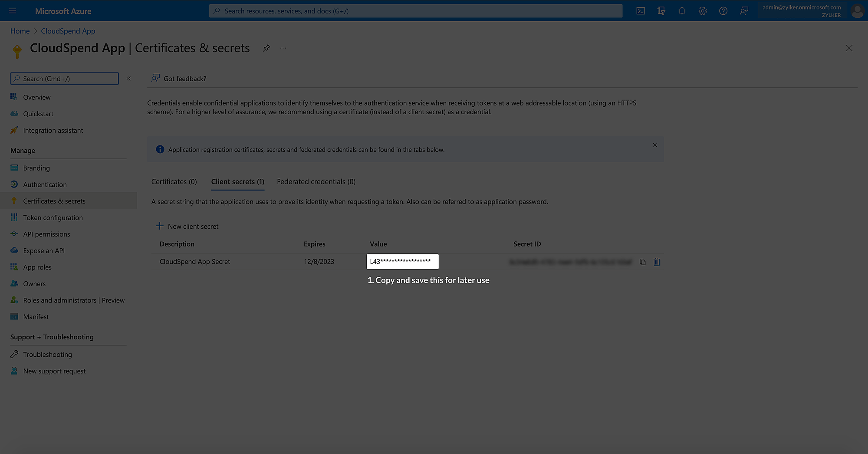Open API permissions from Manage section
Image resolution: width=868 pixels, height=454 pixels.
point(46,234)
